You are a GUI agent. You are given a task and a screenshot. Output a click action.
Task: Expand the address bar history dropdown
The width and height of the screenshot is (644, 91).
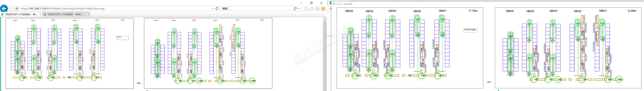[x=213, y=8]
